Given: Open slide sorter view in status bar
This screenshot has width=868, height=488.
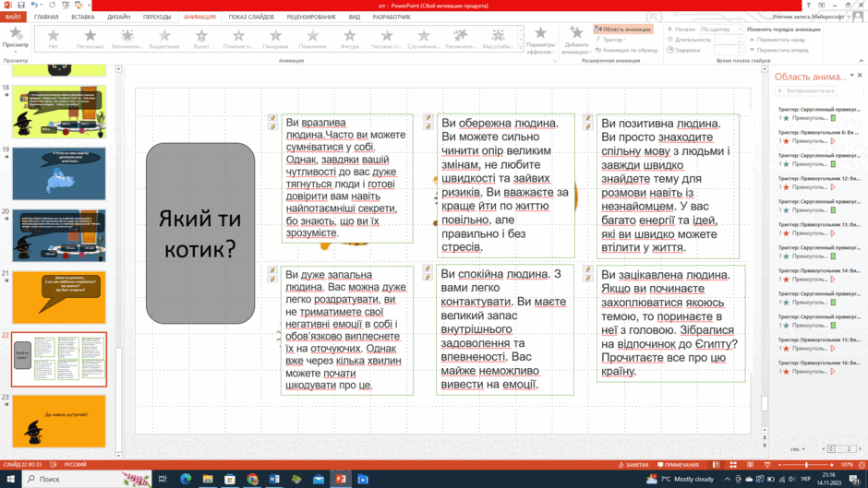Looking at the screenshot, I should pyautogui.click(x=733, y=465).
